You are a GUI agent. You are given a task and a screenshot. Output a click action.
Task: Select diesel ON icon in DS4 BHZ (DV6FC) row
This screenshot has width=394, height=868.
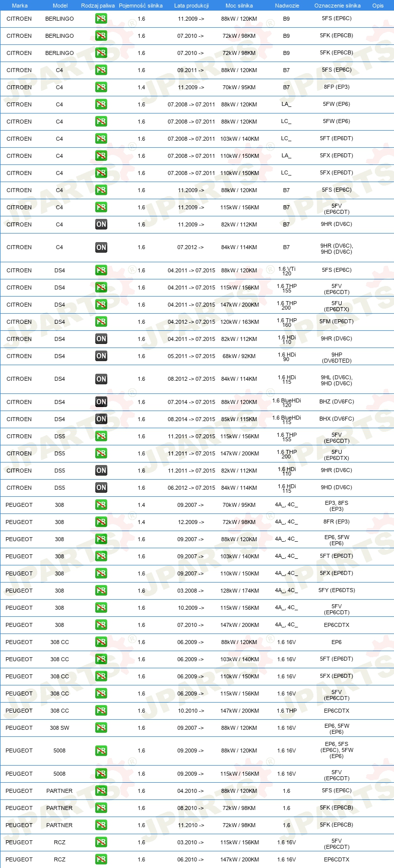[x=101, y=402]
